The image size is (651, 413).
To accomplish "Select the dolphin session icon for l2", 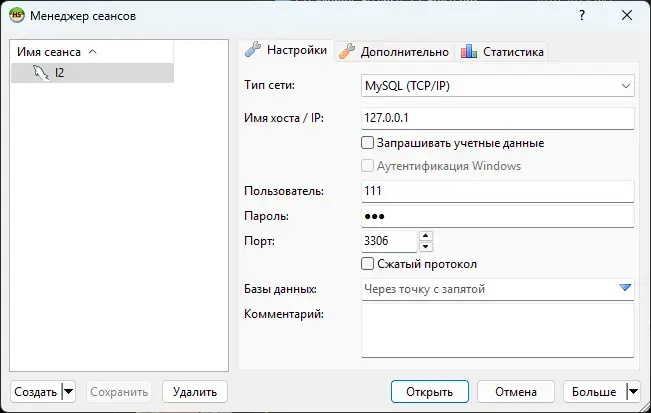I will tap(41, 73).
